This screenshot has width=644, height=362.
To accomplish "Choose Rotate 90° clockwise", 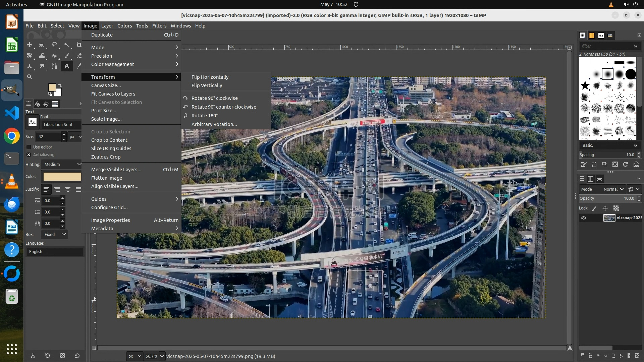I will (x=214, y=98).
